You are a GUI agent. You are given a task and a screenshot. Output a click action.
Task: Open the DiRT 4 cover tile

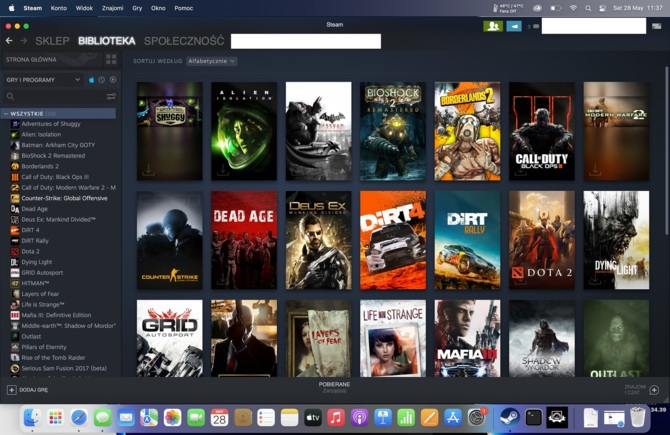point(393,240)
